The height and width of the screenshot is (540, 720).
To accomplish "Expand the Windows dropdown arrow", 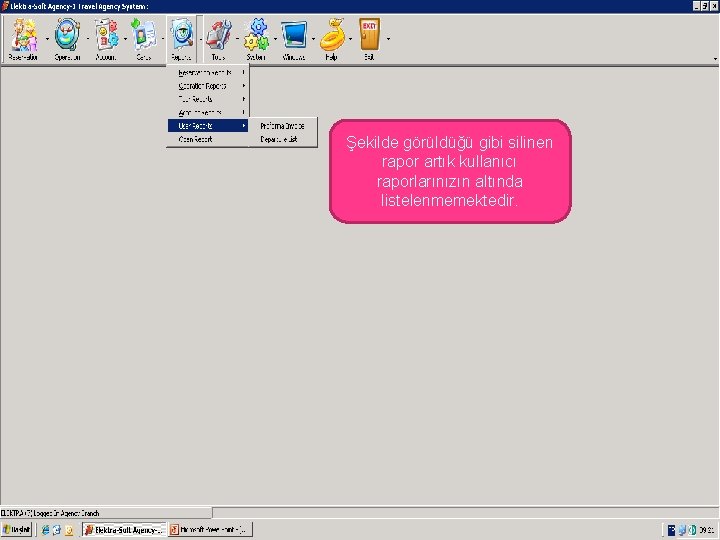I will (x=313, y=39).
